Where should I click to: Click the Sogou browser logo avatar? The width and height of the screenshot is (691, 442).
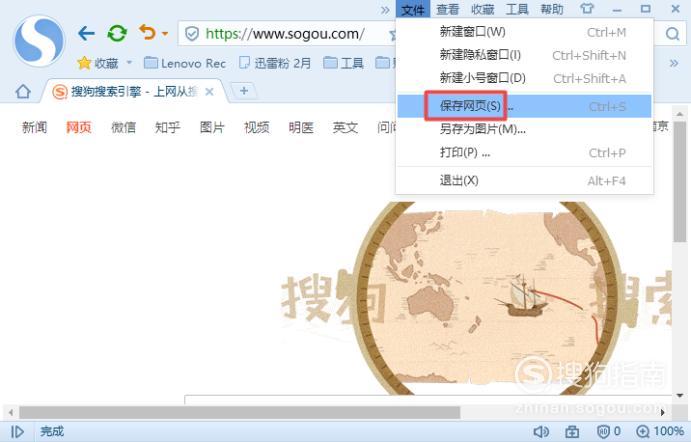click(39, 41)
